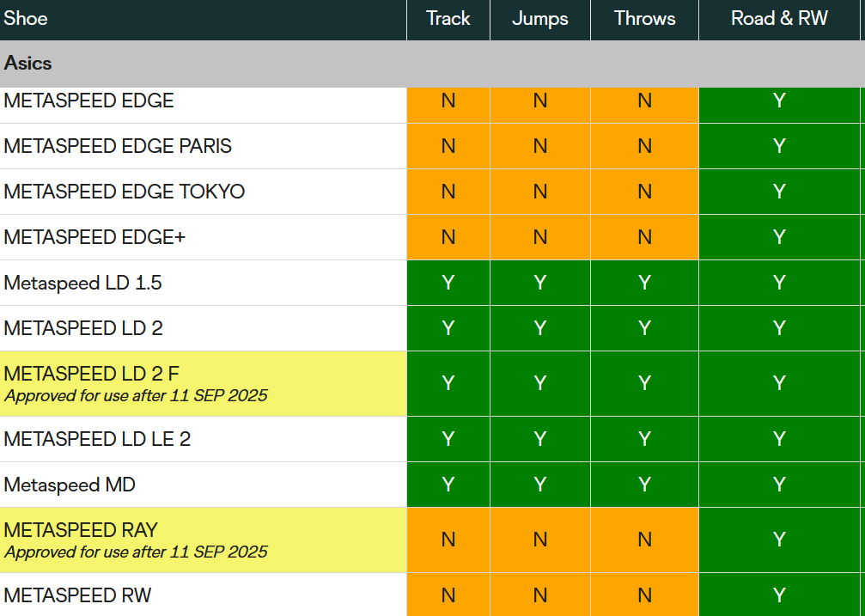Click the METASPEED RAY shoe name
Viewport: 865px width, 616px height.
click(81, 530)
